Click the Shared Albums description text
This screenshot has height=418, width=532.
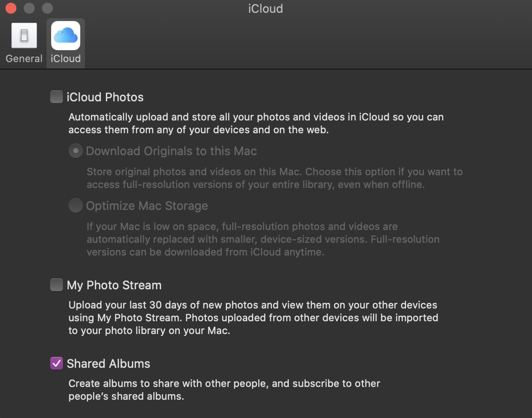click(x=224, y=390)
